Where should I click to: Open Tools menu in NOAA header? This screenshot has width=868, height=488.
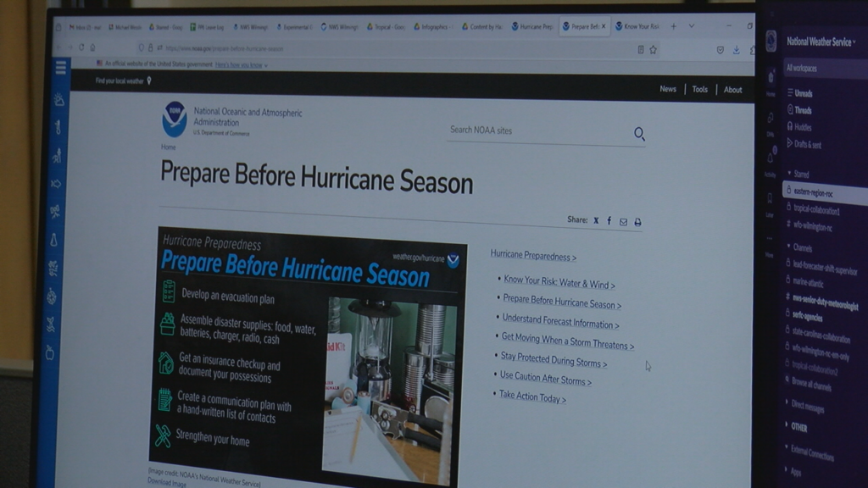click(699, 89)
